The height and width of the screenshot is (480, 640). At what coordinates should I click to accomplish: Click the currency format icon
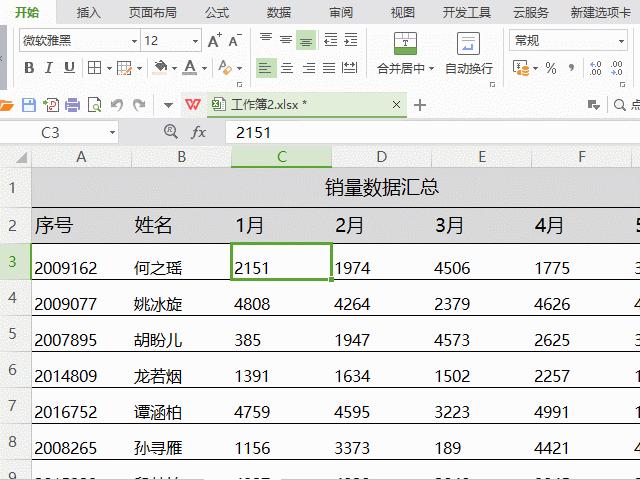[x=521, y=68]
